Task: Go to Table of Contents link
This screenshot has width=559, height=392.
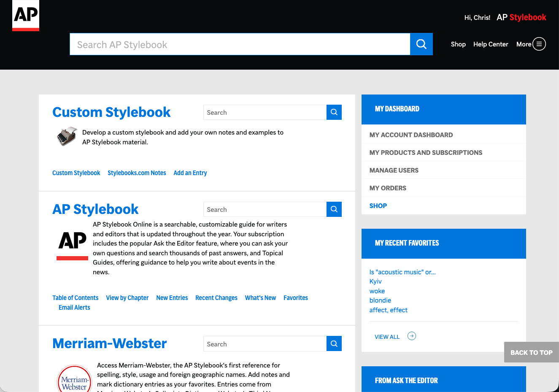Action: tap(75, 298)
